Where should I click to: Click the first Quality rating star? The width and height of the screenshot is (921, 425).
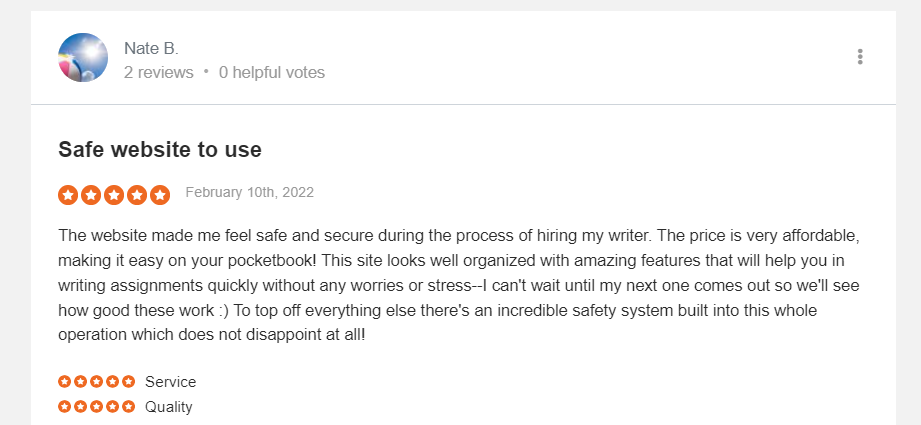pyautogui.click(x=65, y=406)
